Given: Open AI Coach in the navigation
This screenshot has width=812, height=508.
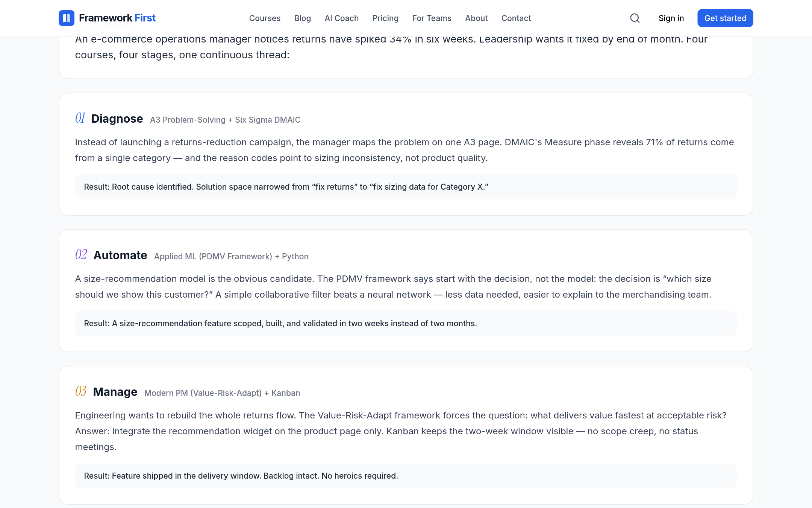Looking at the screenshot, I should 341,18.
